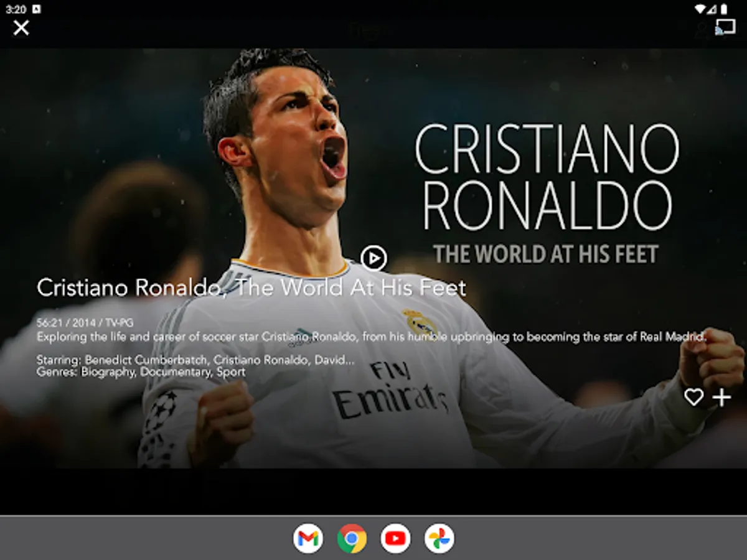Screen dimensions: 747x560
Task: Tap the 'Genres: Biography, Documentary, Sport' line
Action: (x=141, y=372)
